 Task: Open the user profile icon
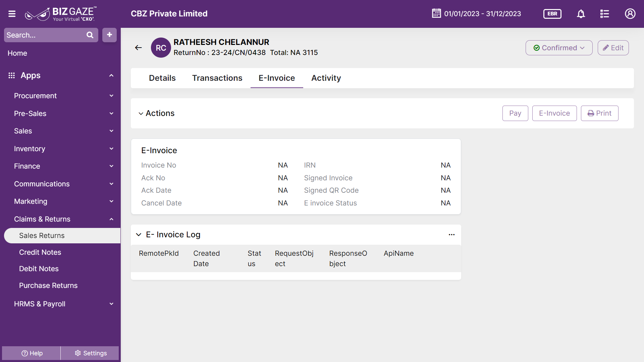click(x=630, y=14)
